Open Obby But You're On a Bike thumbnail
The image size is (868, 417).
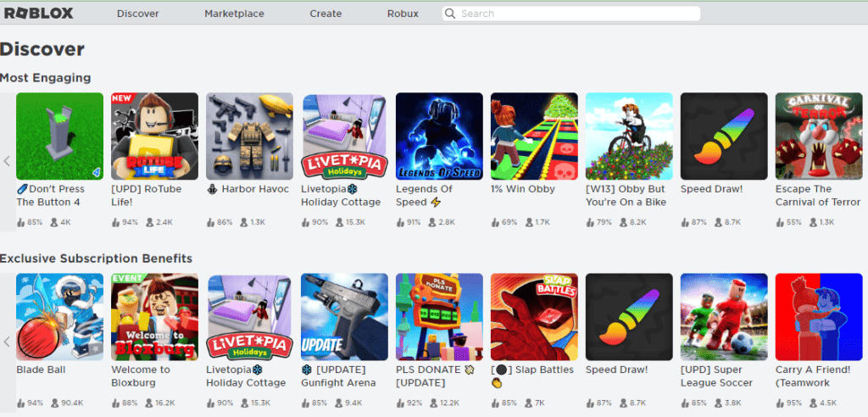point(630,136)
